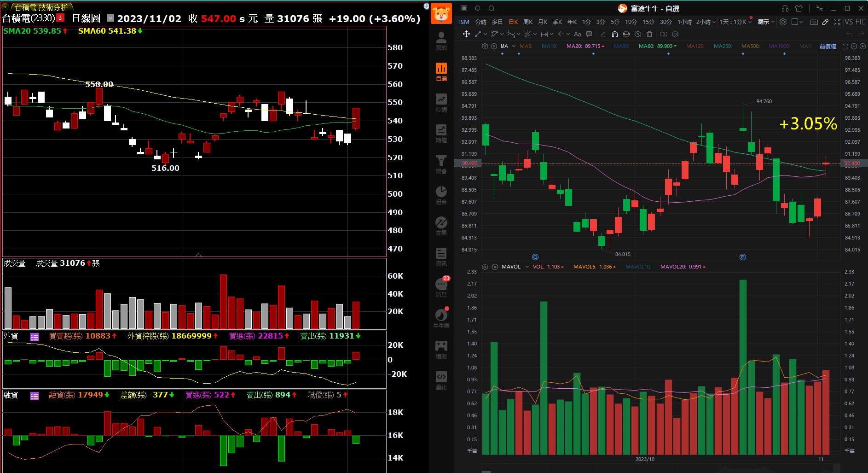This screenshot has height=473, width=868.
Task: Switch to the 5分 chart tab
Action: [615, 22]
